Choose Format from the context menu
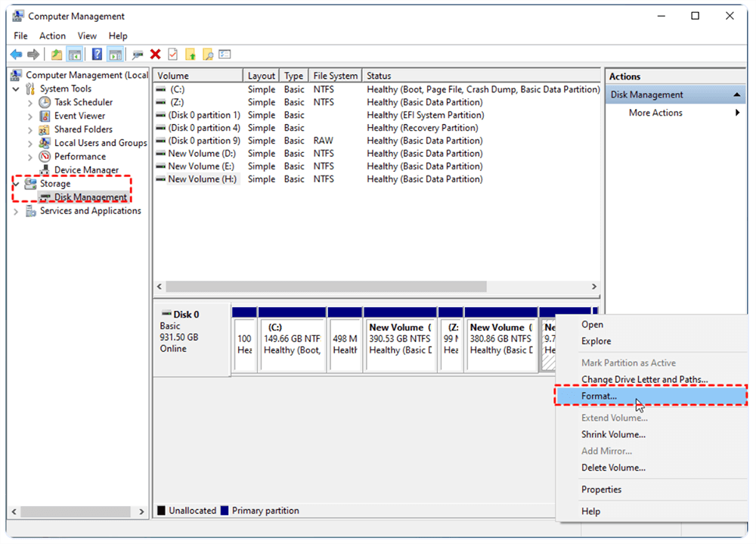The width and height of the screenshot is (756, 544). pos(599,396)
